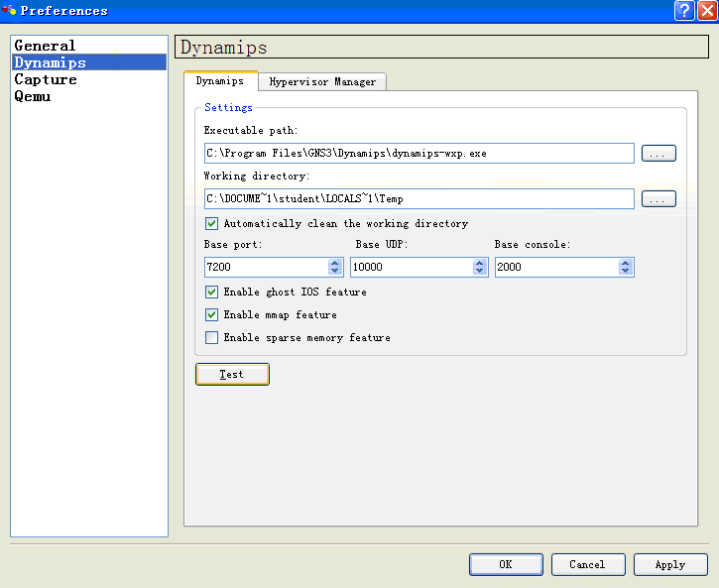The height and width of the screenshot is (588, 719).
Task: Click the Executable path text field
Action: (419, 153)
